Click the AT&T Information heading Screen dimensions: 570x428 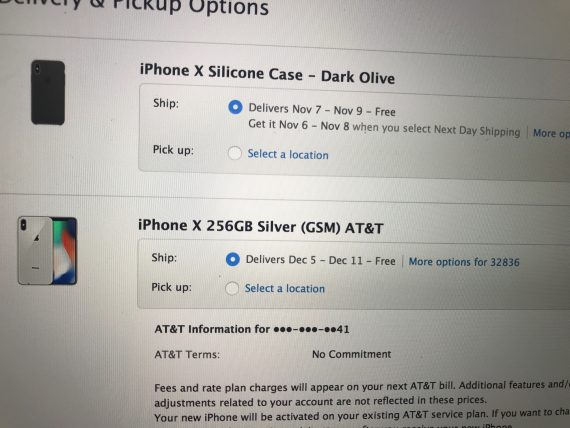coord(252,329)
